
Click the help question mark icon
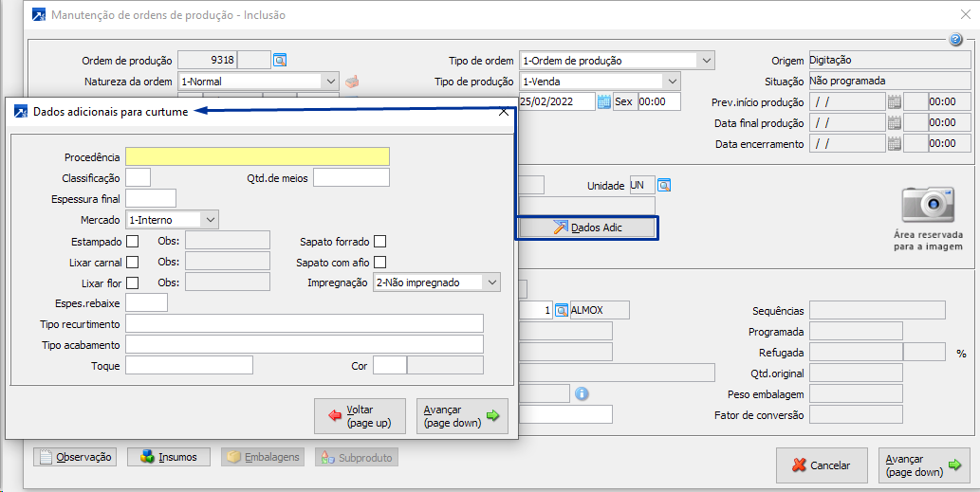pyautogui.click(x=955, y=40)
